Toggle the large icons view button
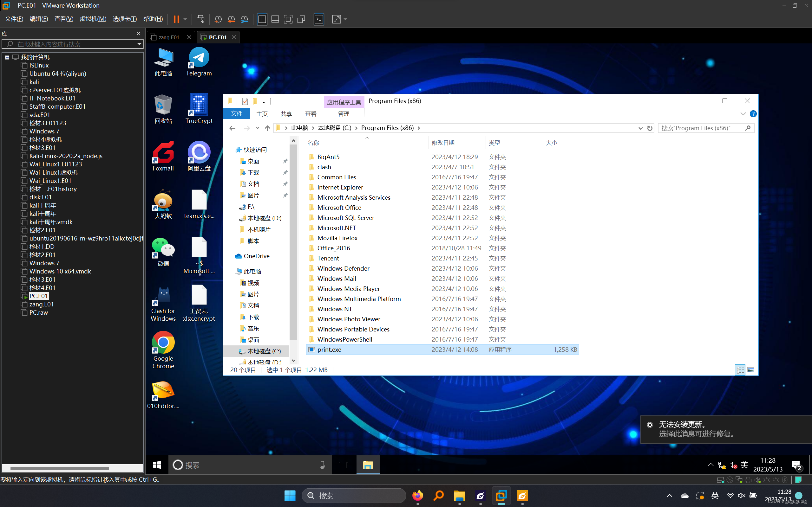Viewport: 812px width, 507px height. (750, 370)
